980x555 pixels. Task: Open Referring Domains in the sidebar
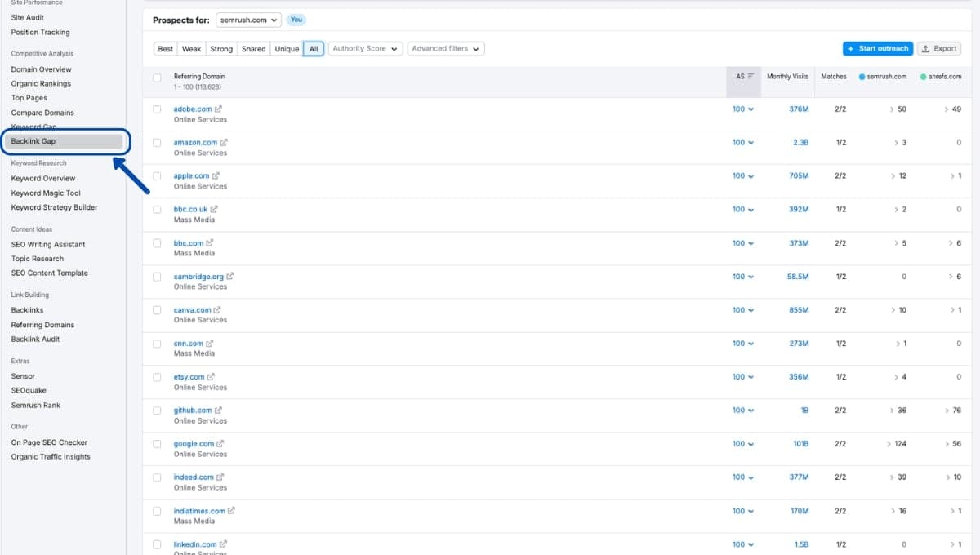click(42, 325)
